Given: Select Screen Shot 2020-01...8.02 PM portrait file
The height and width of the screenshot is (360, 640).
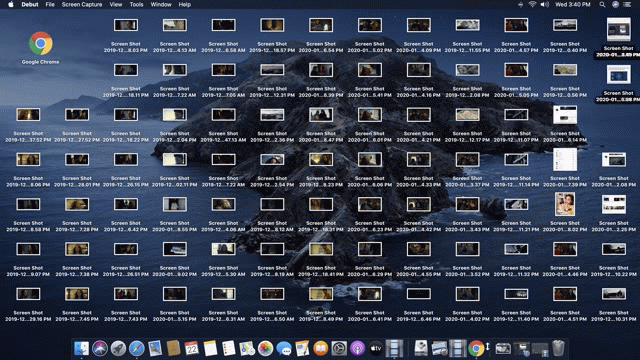Looking at the screenshot, I should [x=565, y=204].
